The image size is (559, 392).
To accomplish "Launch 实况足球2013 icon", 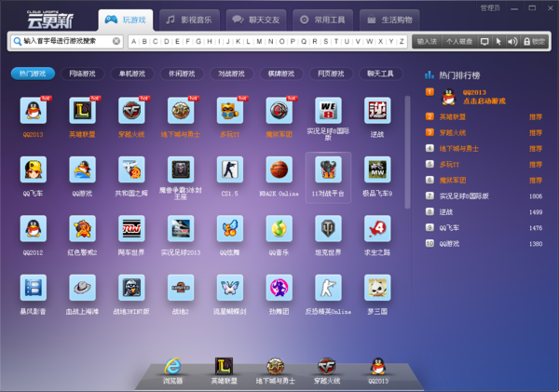I will (181, 228).
